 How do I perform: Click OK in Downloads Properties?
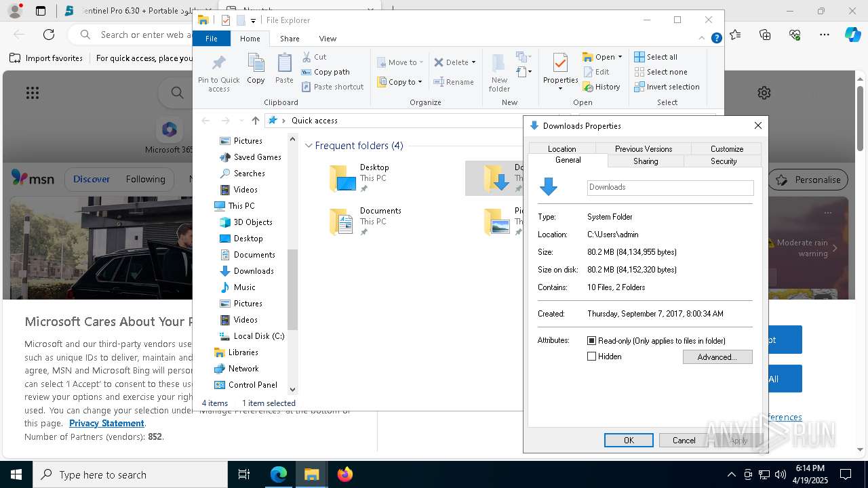[629, 441]
